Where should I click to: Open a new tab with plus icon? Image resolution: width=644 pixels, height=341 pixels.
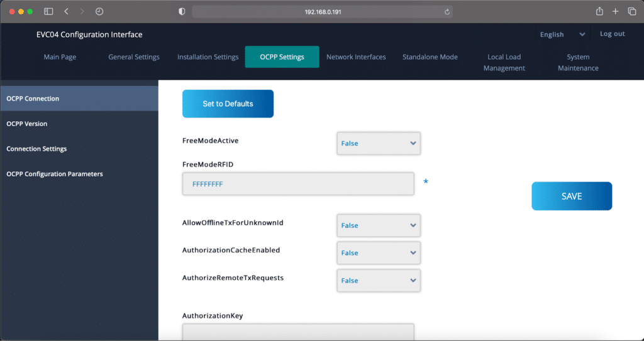point(615,11)
